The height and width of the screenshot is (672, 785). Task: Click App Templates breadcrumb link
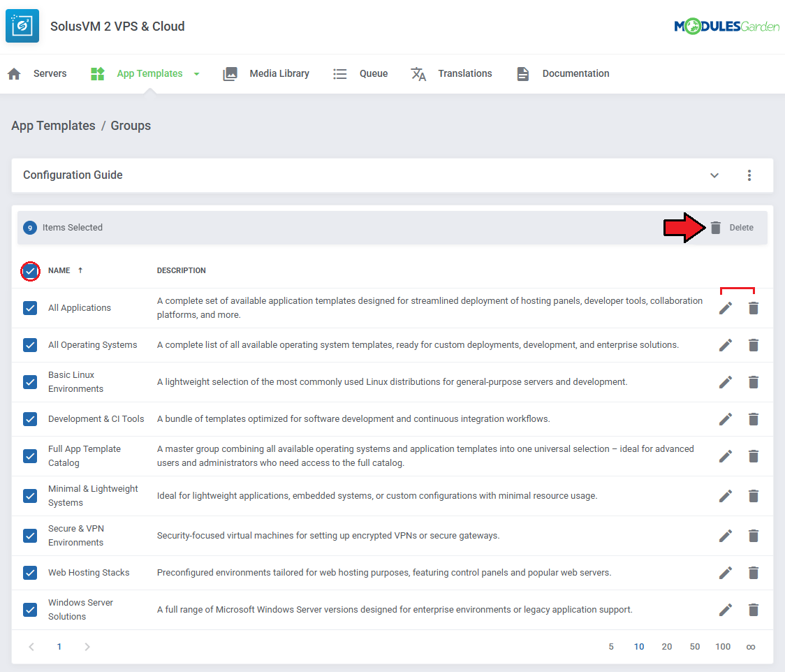pyautogui.click(x=53, y=126)
